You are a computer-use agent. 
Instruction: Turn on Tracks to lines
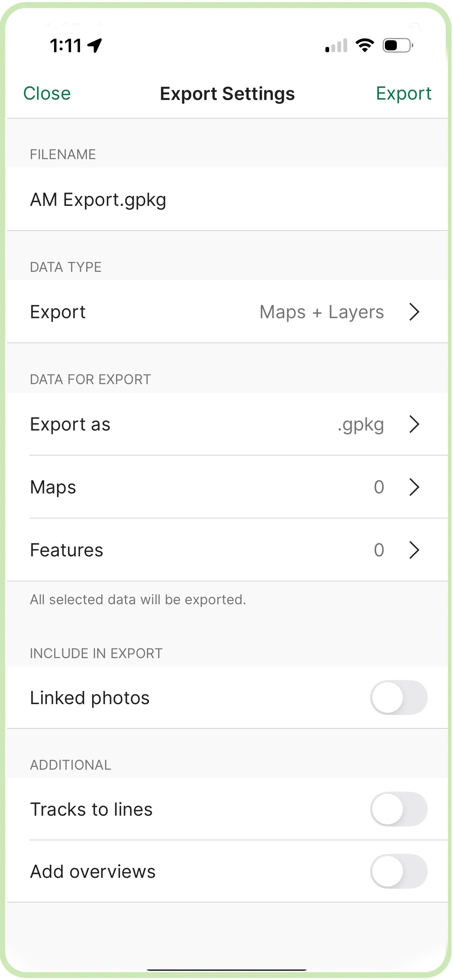[398, 809]
